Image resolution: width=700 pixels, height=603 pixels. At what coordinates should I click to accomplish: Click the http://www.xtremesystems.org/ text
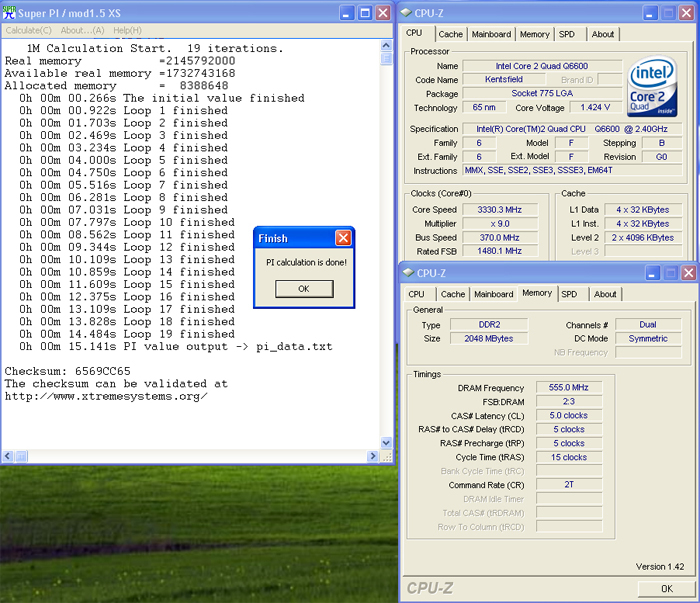(x=106, y=396)
